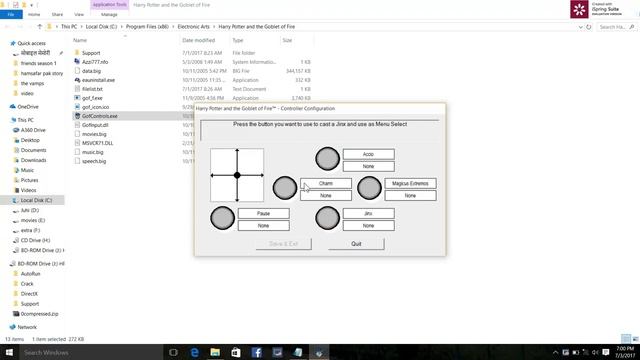Select the data.big file
Screen dimensions: 640x360
(x=91, y=71)
